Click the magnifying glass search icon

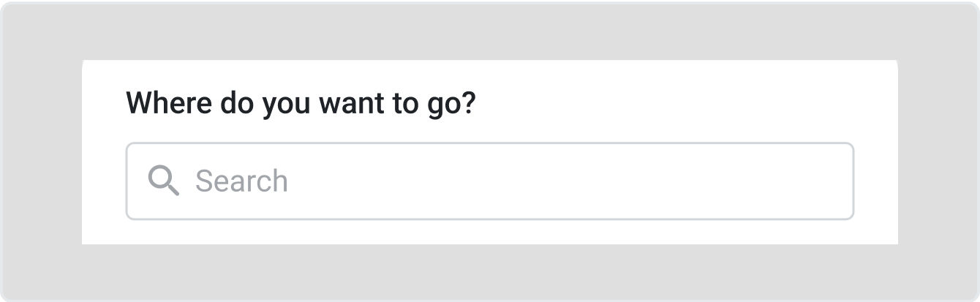pos(163,181)
